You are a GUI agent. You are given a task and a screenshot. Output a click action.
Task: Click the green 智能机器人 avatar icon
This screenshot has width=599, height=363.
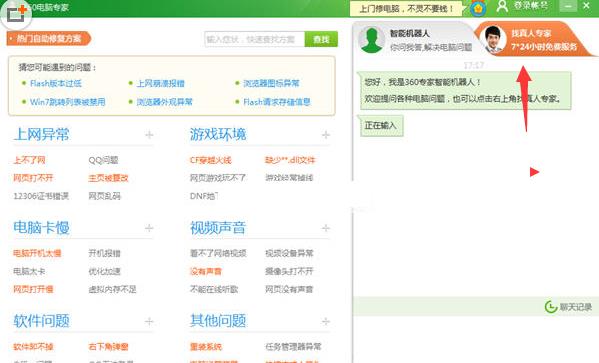372,40
